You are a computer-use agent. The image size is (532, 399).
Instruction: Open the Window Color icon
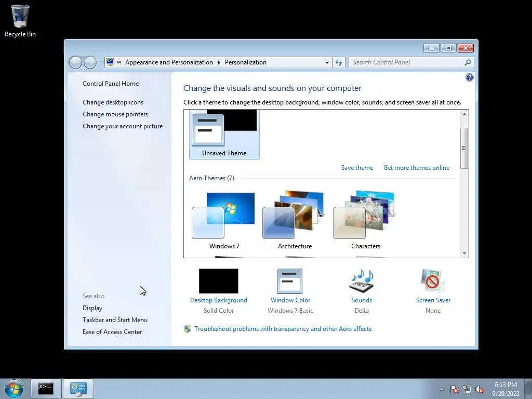290,281
